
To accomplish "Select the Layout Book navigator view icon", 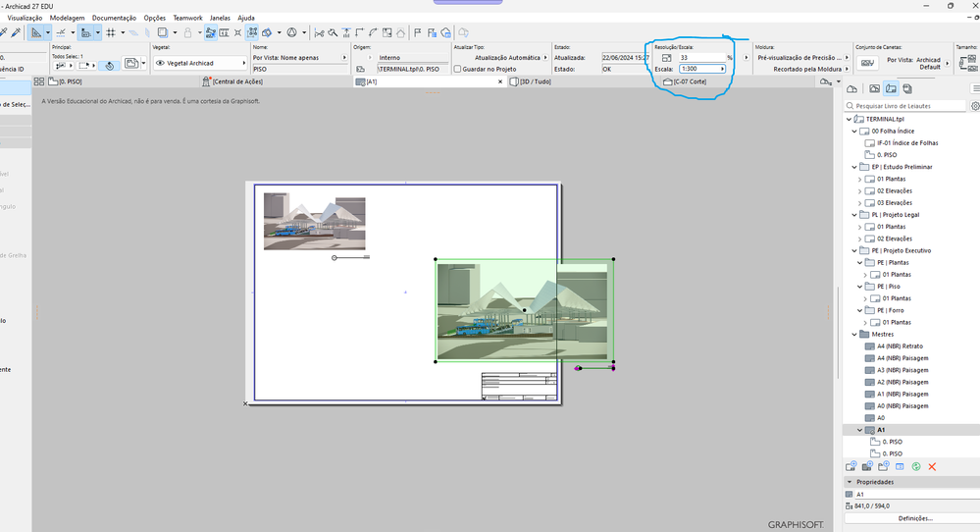I will [x=891, y=89].
